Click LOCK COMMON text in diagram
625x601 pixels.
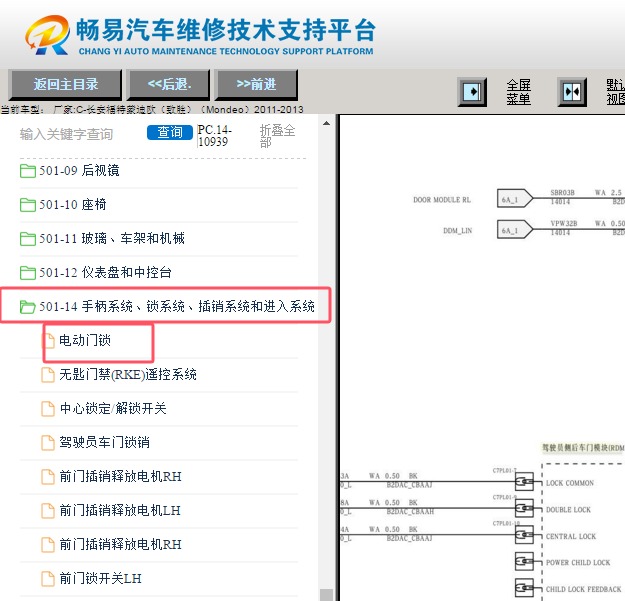pyautogui.click(x=570, y=483)
